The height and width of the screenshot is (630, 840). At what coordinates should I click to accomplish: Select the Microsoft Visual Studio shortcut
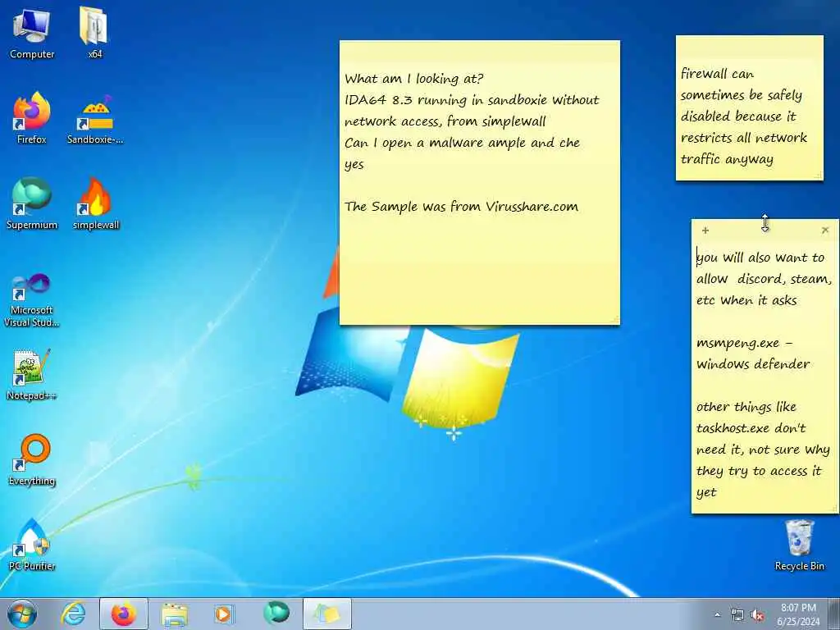pyautogui.click(x=32, y=300)
